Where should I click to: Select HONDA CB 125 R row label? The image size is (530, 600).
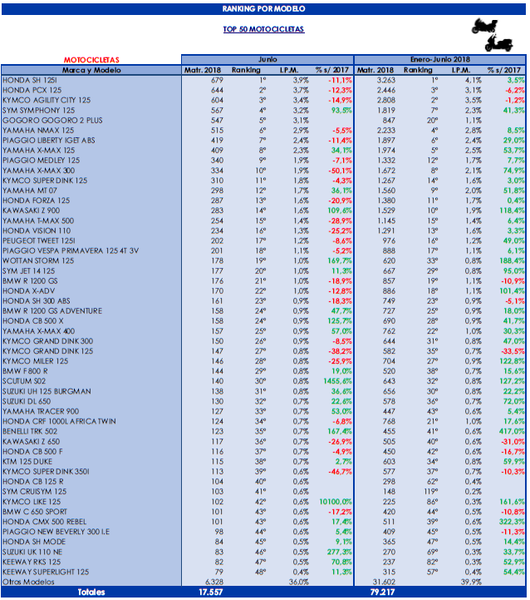33,481
